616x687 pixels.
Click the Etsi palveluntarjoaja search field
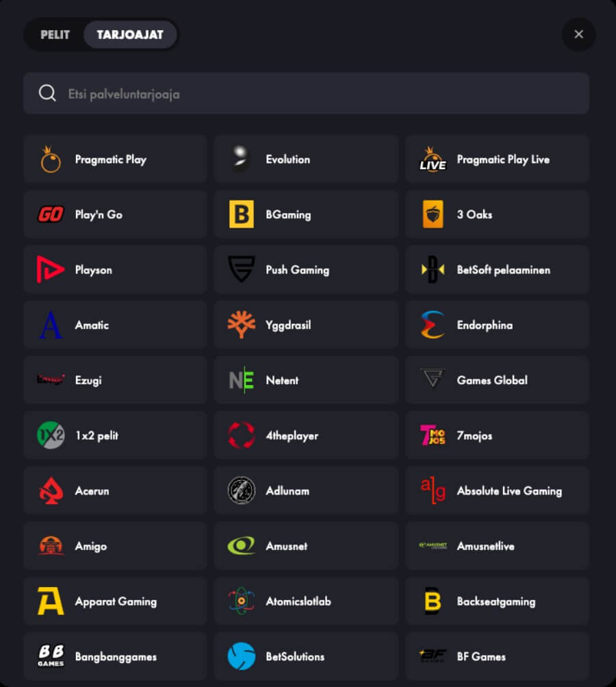pyautogui.click(x=306, y=93)
